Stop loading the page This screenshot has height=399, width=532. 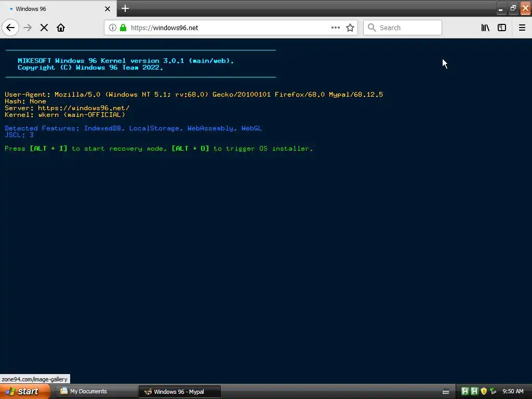click(x=44, y=28)
